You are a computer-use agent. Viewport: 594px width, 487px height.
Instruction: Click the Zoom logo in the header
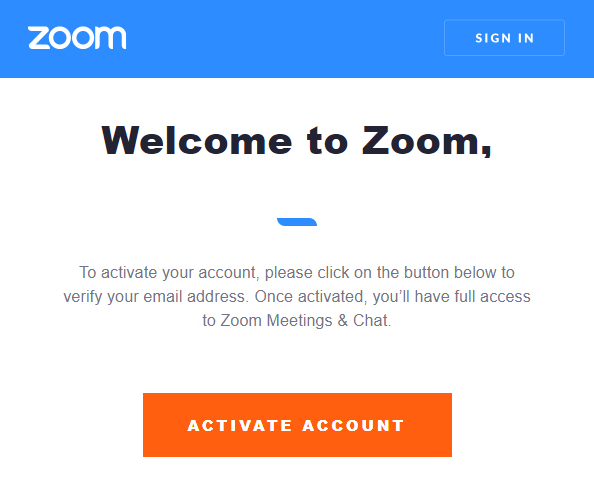click(77, 38)
